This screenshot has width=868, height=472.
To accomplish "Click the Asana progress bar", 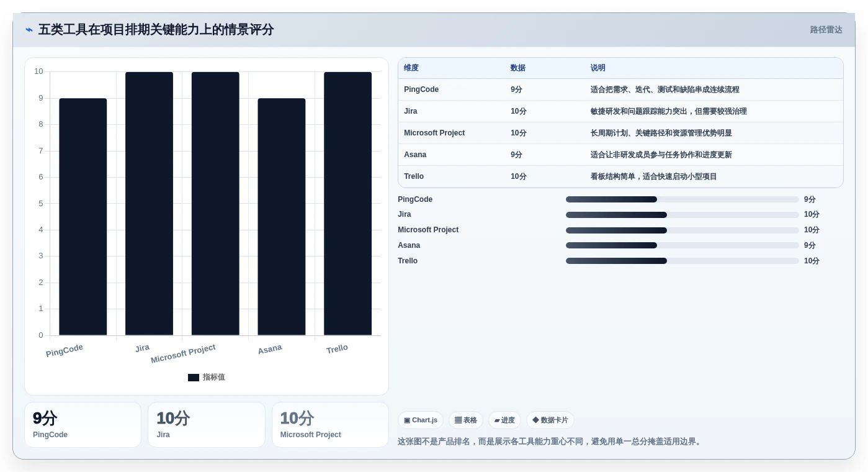I will [682, 245].
